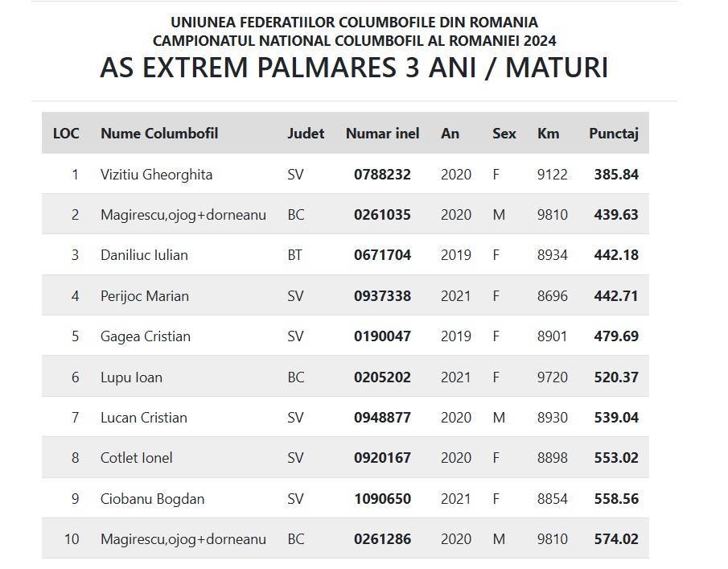Click ring number 0948877

382,418
